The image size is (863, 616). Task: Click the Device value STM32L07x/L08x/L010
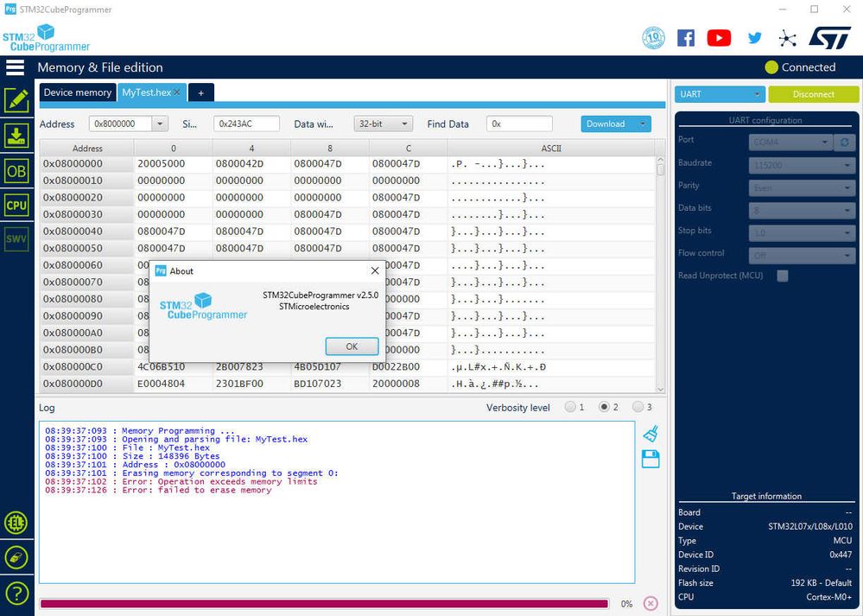point(810,526)
